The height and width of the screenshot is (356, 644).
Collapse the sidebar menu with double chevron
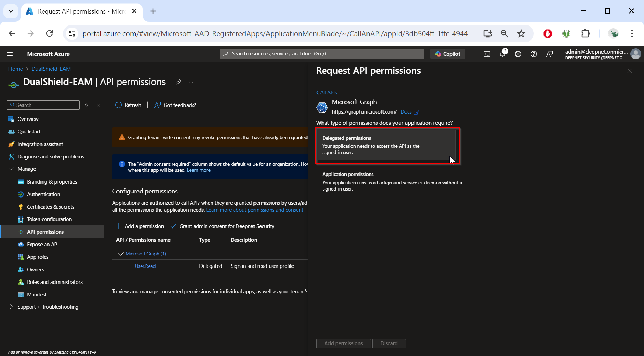click(98, 105)
